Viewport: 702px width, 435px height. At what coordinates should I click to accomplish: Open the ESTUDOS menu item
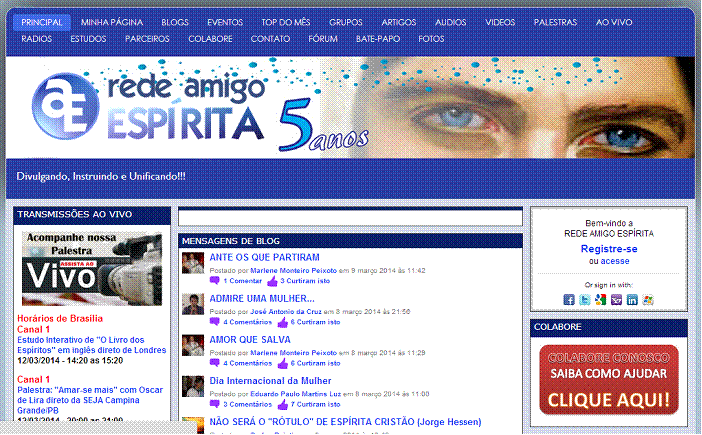(x=88, y=39)
